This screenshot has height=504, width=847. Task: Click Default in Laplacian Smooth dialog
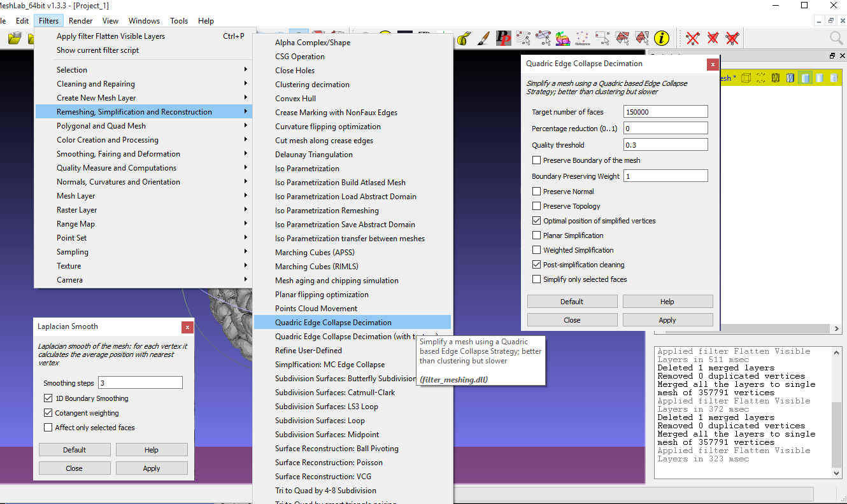pos(74,450)
